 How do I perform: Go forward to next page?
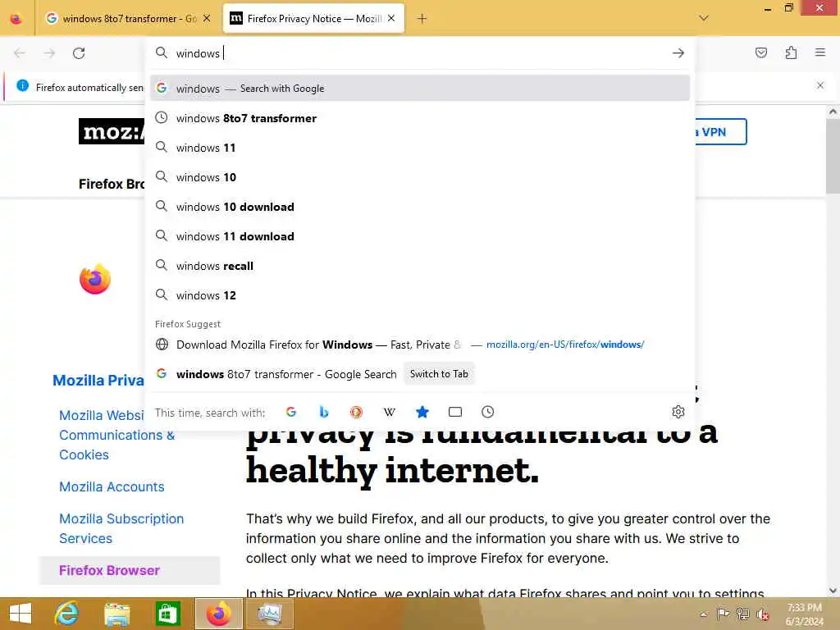(49, 53)
